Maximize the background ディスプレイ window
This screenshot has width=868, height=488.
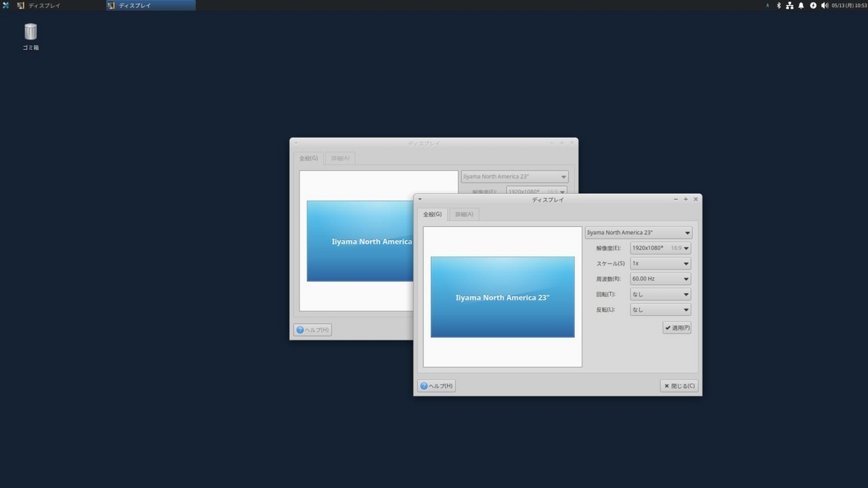click(562, 142)
